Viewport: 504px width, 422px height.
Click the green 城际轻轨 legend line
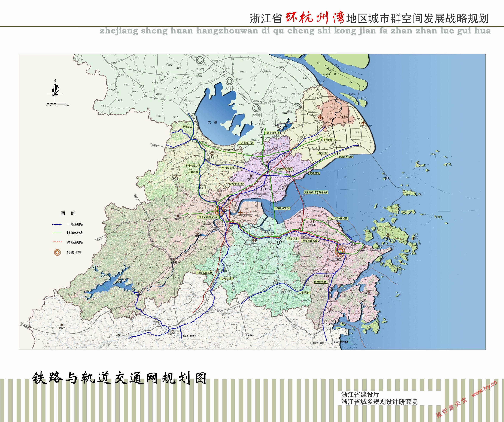pos(57,233)
